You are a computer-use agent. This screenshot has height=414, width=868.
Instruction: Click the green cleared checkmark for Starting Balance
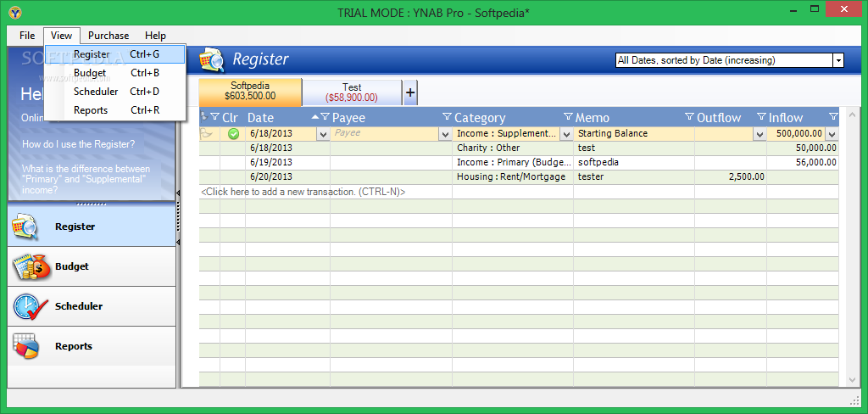pyautogui.click(x=233, y=133)
